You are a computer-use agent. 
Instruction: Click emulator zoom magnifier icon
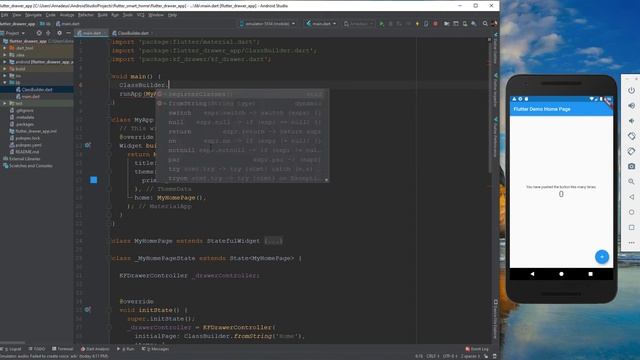pyautogui.click(x=631, y=182)
